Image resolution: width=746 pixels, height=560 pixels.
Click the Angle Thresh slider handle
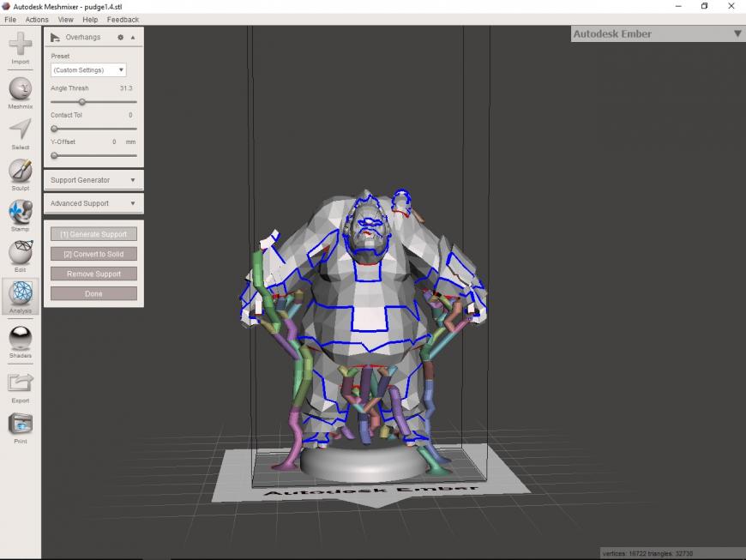coord(82,102)
